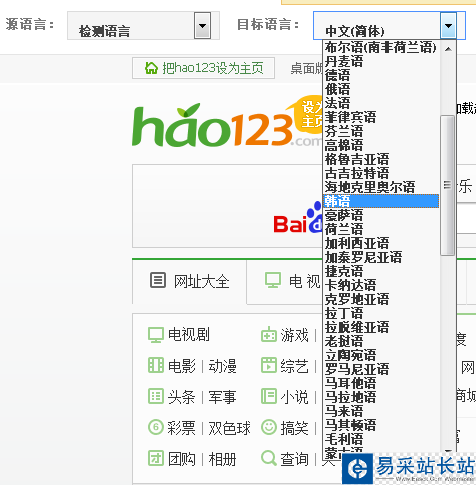Click the list scrollbar up arrow
The image size is (476, 485).
(448, 49)
